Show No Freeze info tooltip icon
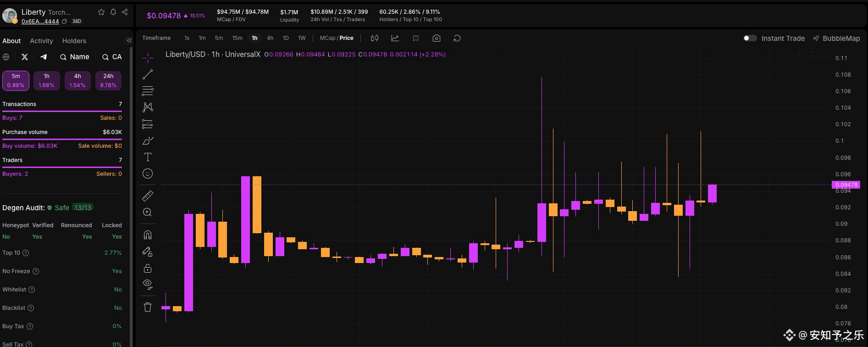 pos(36,271)
